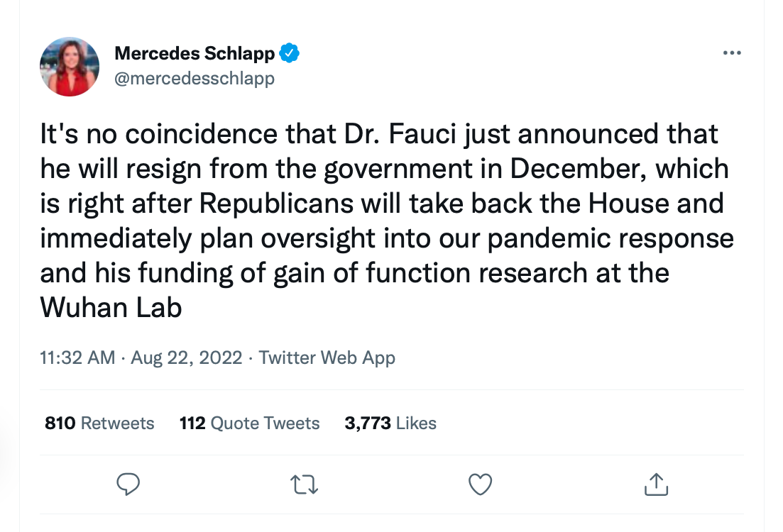
Task: Open the reply composer via speech bubble icon
Action: point(128,484)
